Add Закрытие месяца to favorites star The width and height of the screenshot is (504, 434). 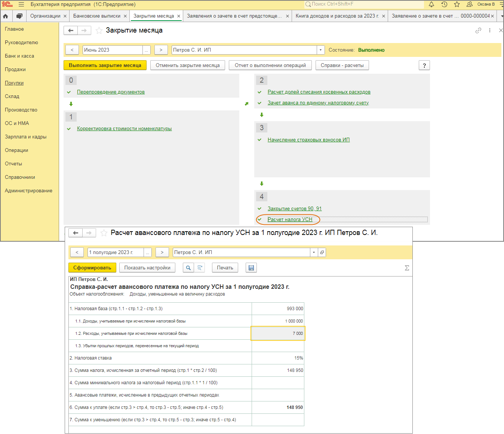[99, 30]
